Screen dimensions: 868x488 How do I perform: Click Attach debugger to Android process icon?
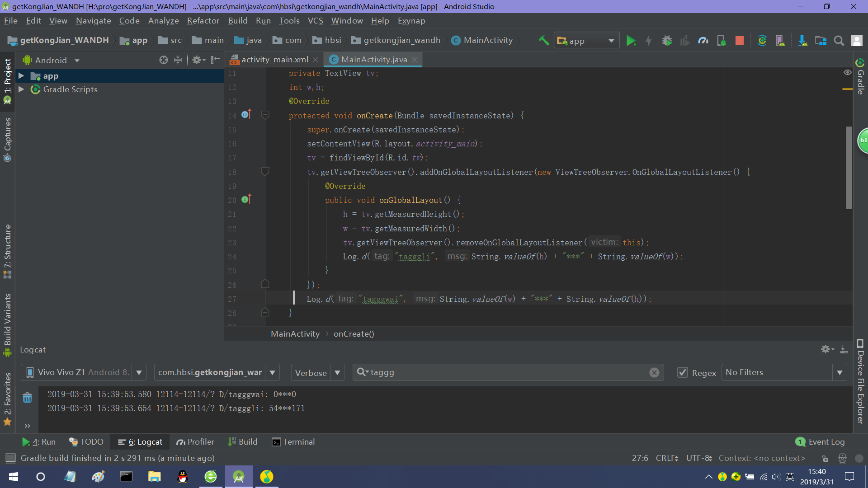pyautogui.click(x=722, y=41)
